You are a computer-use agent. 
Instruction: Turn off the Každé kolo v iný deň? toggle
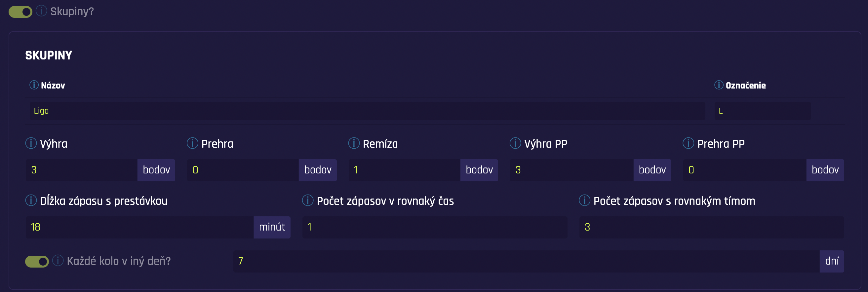(x=37, y=261)
